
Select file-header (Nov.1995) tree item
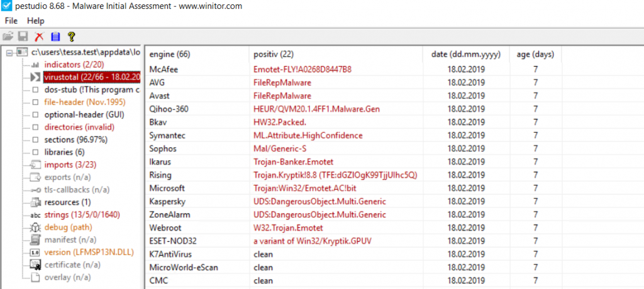click(x=85, y=102)
